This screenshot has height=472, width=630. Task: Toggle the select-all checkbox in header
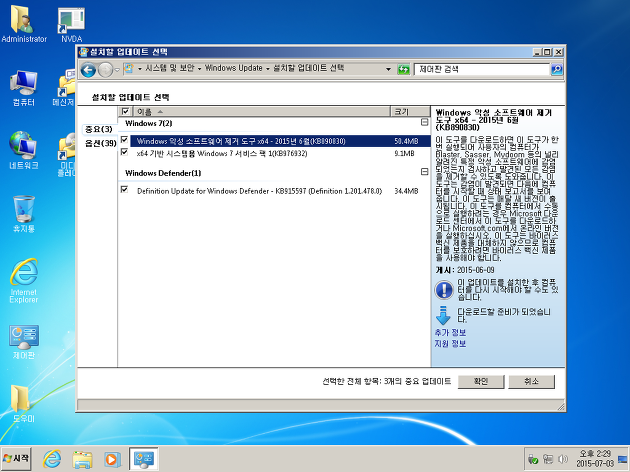(x=125, y=111)
